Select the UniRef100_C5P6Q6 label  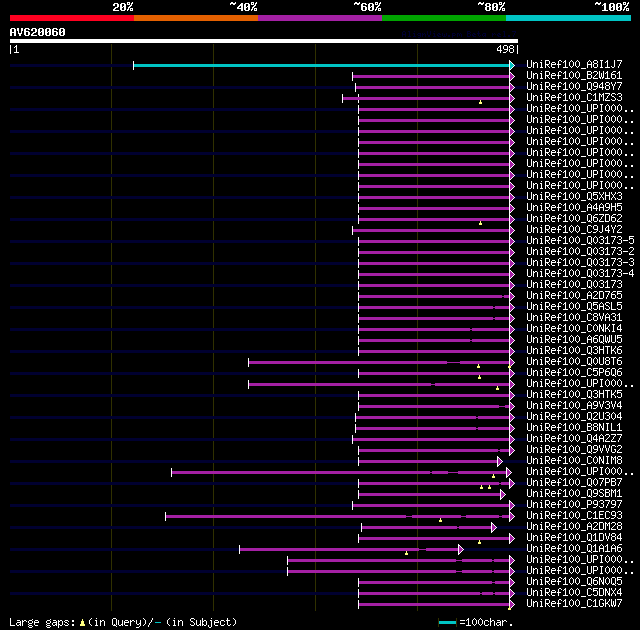pos(574,373)
